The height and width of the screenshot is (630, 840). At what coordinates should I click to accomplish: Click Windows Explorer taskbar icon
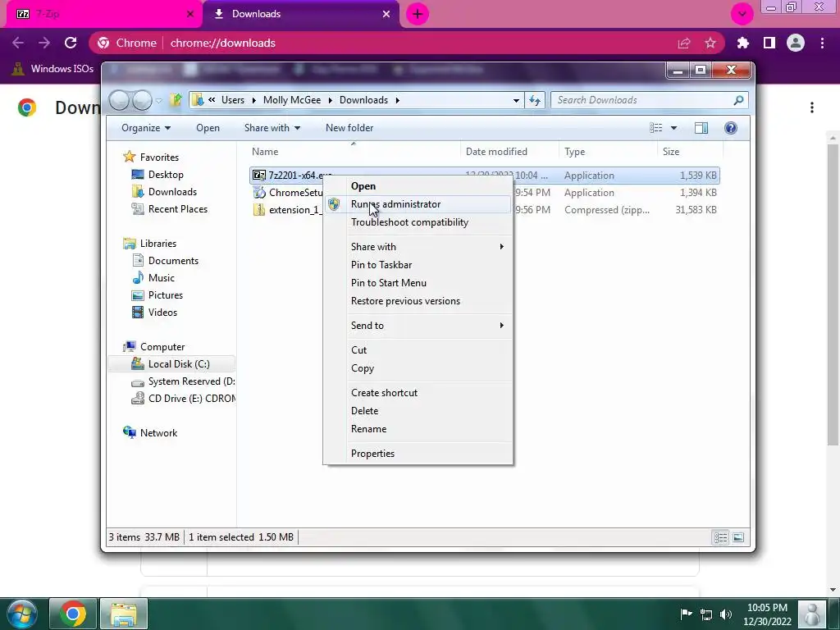point(124,614)
